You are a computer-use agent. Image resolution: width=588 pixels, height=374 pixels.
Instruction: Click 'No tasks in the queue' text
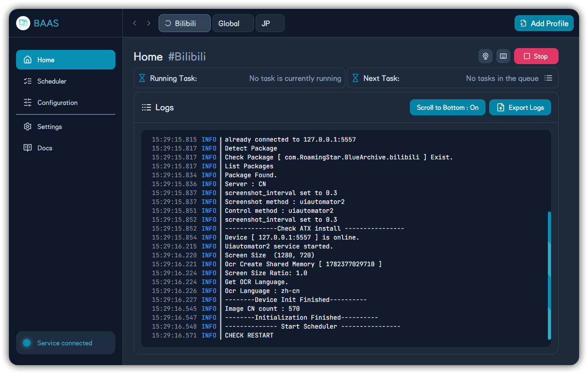(502, 78)
